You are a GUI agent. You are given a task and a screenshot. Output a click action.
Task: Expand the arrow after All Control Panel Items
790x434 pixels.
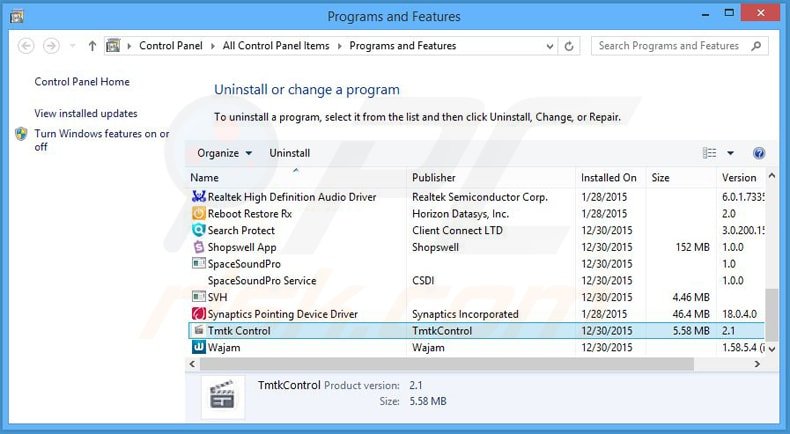click(340, 46)
